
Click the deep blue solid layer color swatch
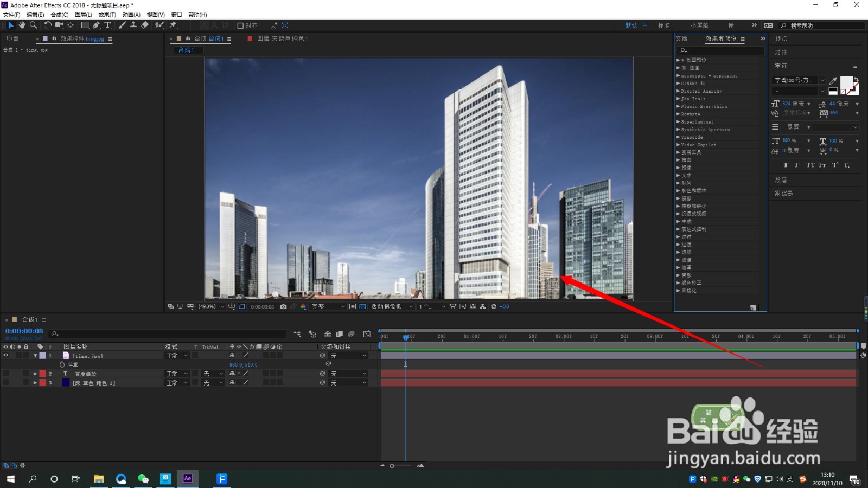(x=66, y=382)
